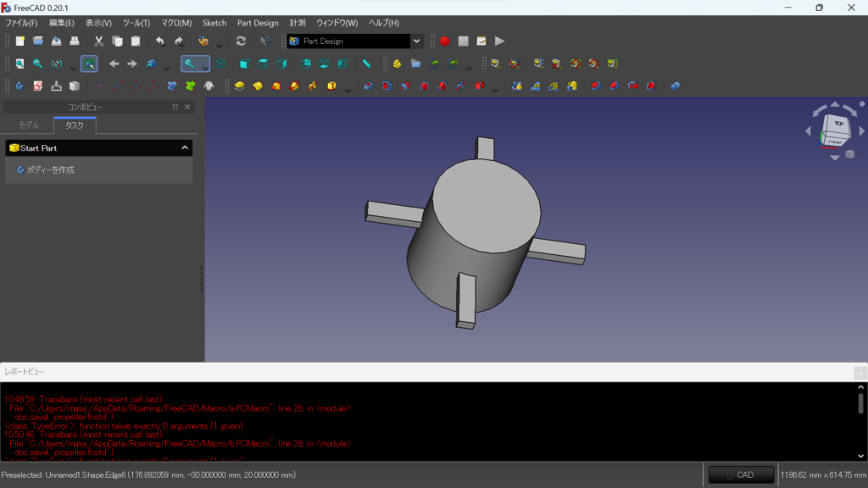The height and width of the screenshot is (488, 868).
Task: Save the active document
Action: [x=57, y=41]
